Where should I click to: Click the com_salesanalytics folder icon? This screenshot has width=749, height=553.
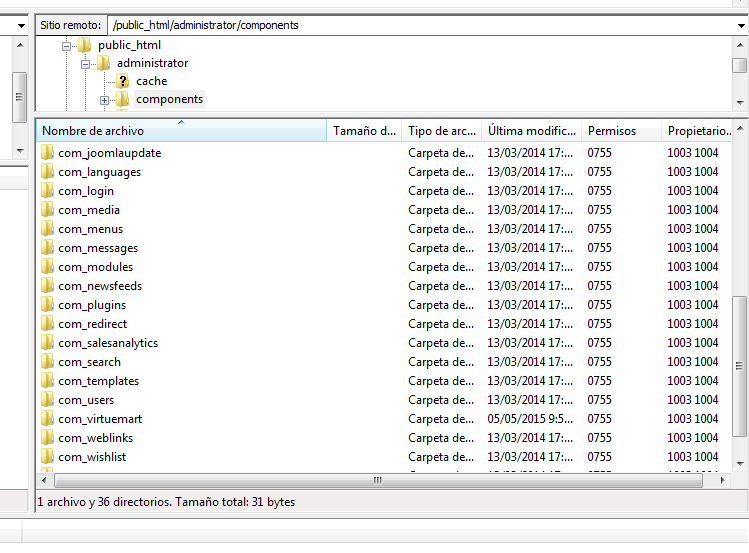click(47, 343)
